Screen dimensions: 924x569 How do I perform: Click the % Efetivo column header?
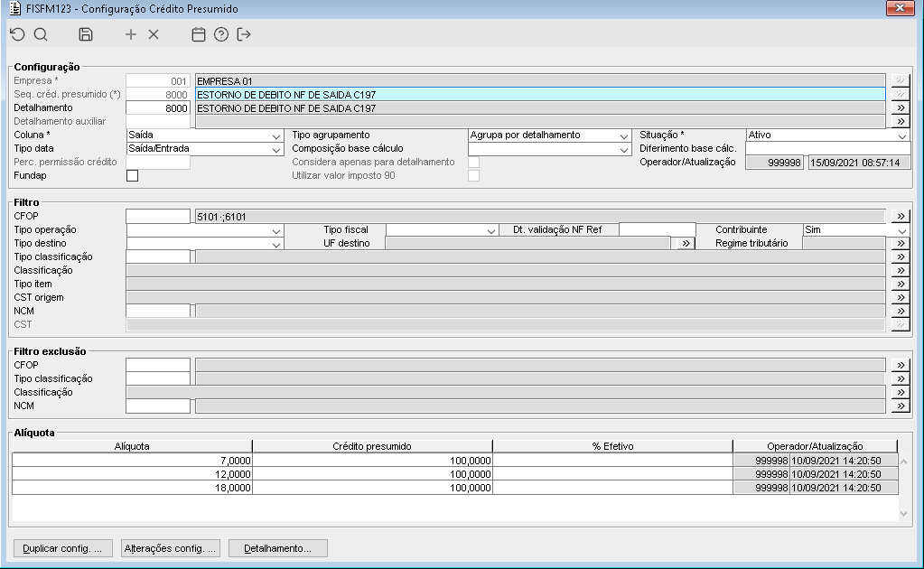pyautogui.click(x=613, y=446)
